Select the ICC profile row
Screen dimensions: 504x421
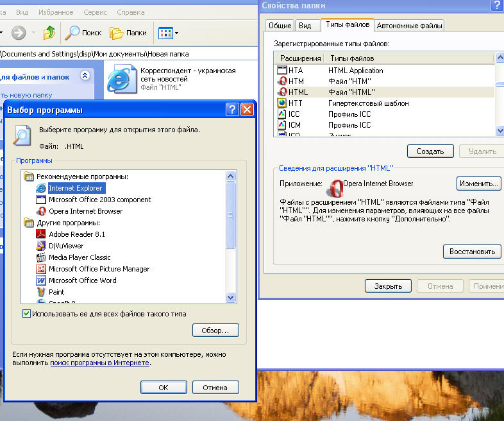click(x=384, y=114)
